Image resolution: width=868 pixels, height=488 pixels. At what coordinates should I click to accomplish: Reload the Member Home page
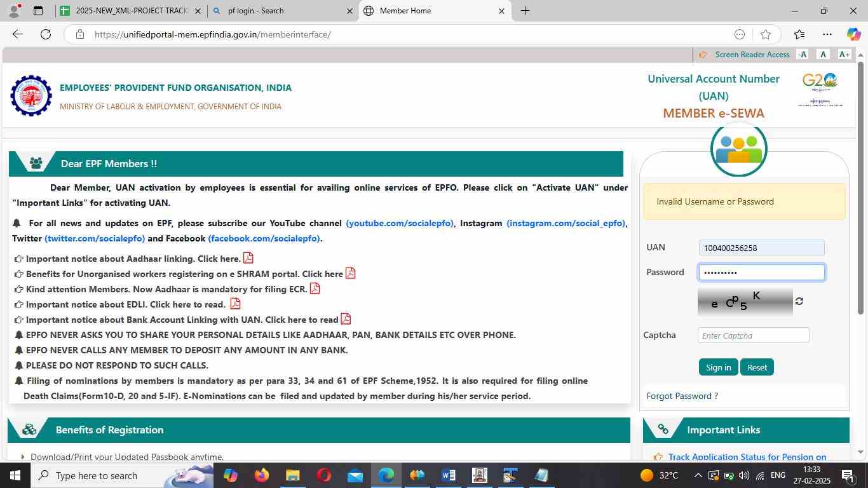point(46,34)
